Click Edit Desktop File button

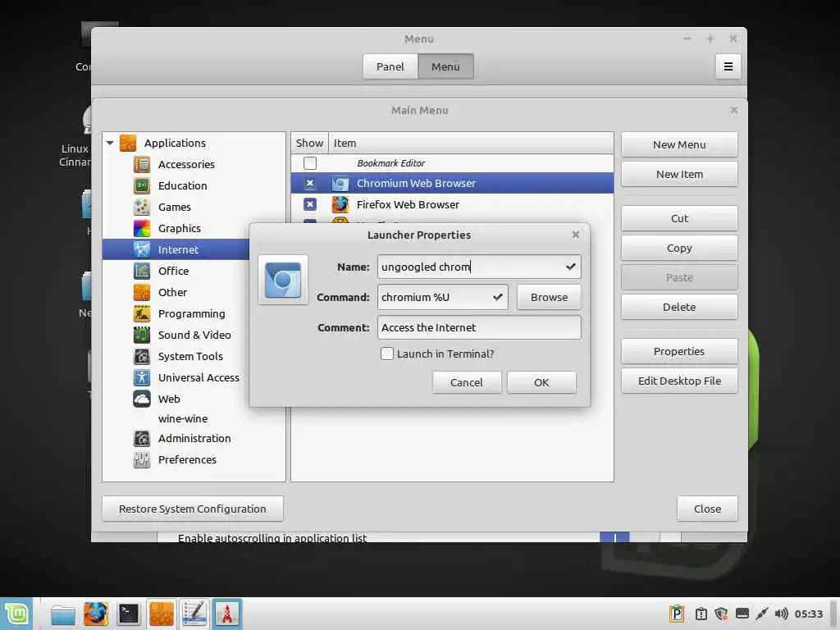679,381
